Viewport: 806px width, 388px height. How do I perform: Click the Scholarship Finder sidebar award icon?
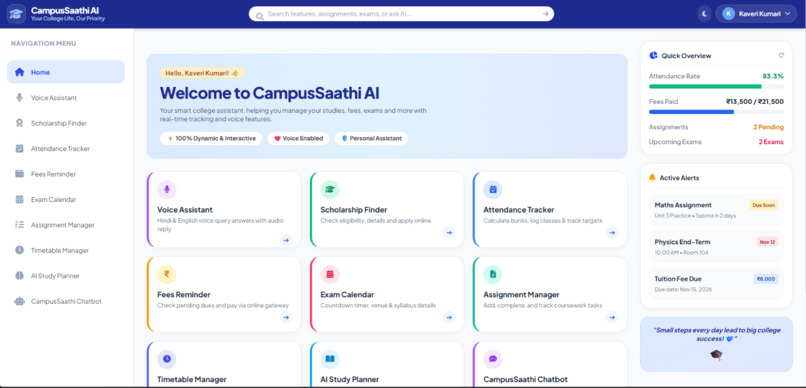(x=20, y=123)
